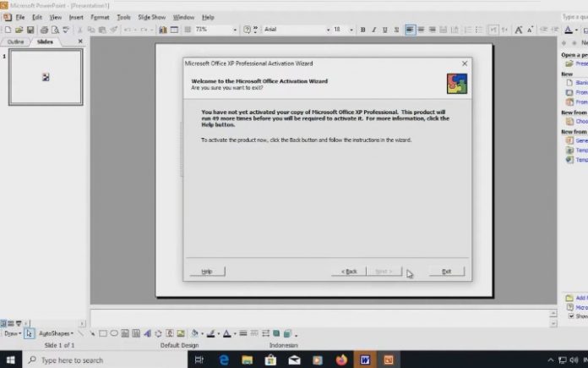Click the Print icon in toolbar
Image resolution: width=588 pixels, height=368 pixels.
44,30
